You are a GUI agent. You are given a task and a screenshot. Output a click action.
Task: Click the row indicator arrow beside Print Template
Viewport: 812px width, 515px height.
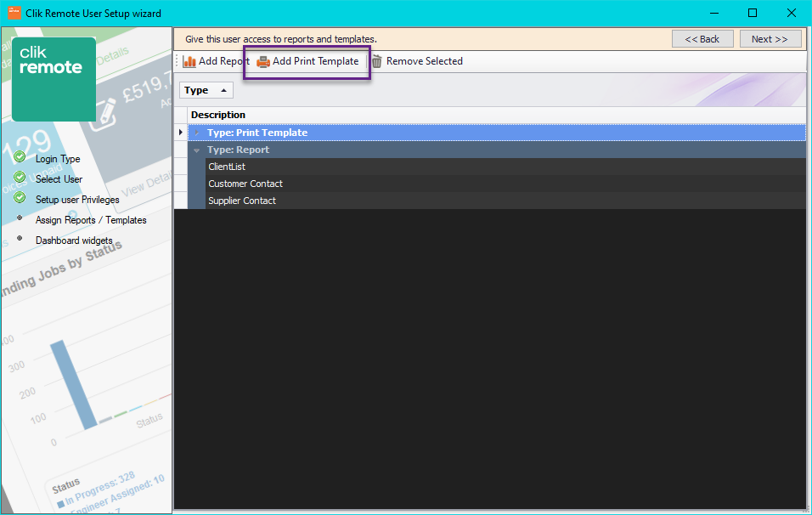[x=181, y=133]
